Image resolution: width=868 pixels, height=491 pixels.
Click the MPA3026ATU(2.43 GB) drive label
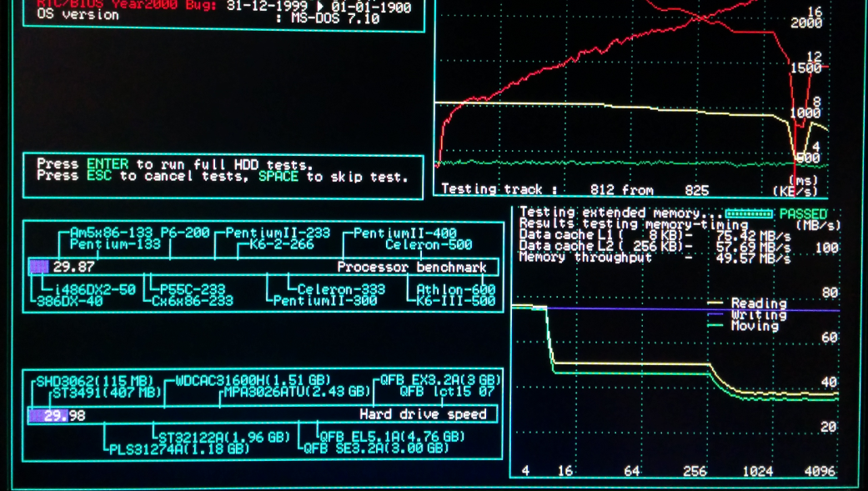coord(297,392)
